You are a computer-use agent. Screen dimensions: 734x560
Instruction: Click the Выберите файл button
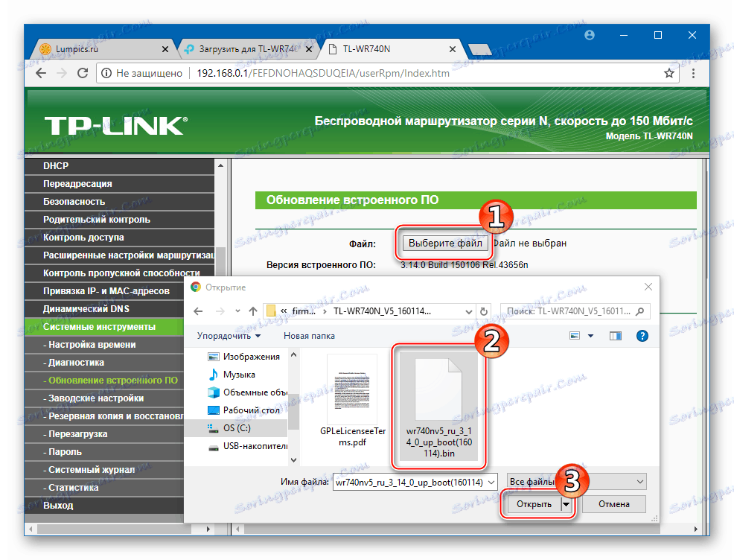[445, 243]
